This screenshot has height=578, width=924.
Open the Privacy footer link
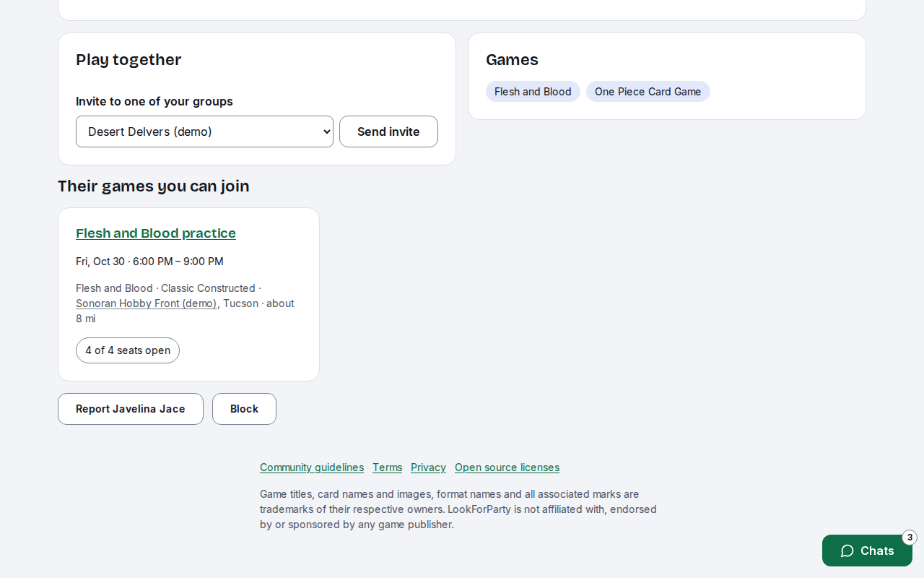coord(428,467)
